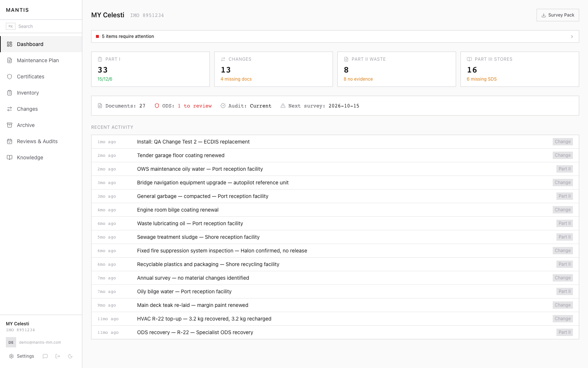The width and height of the screenshot is (588, 368).
Task: Navigate to Changes in the sidebar
Action: (x=41, y=109)
